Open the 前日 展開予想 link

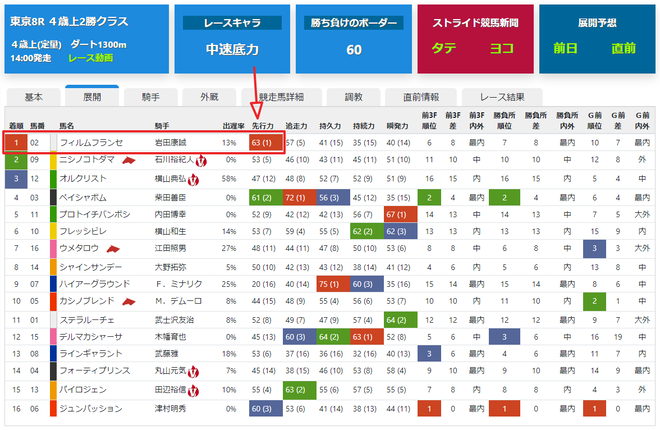click(x=565, y=48)
